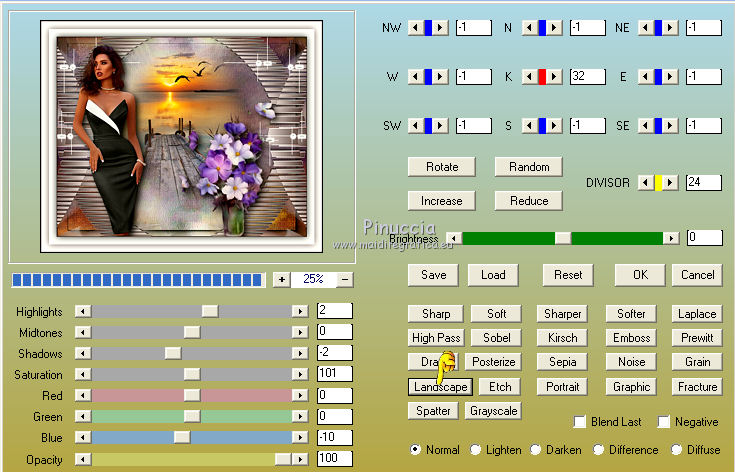Click the OK button
This screenshot has height=472, width=735.
click(x=640, y=275)
